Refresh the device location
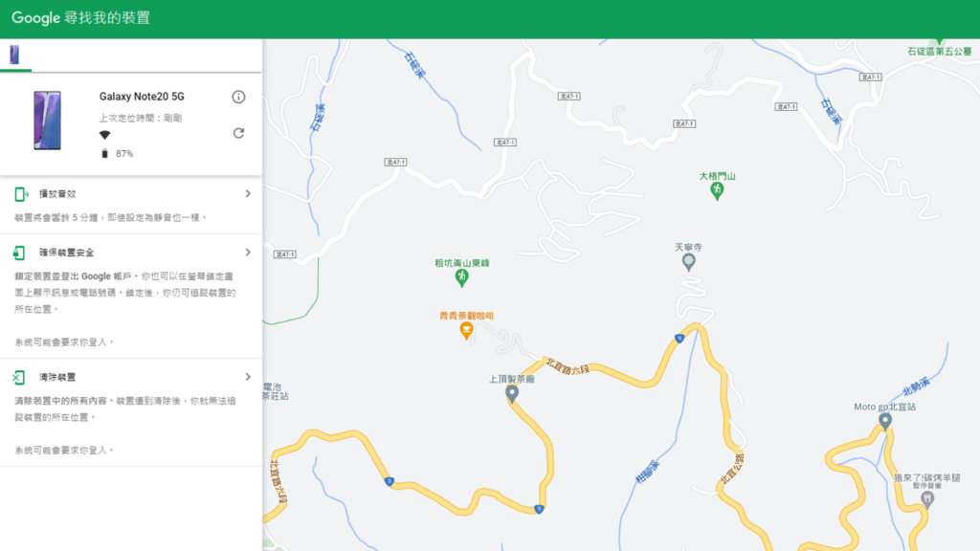 pyautogui.click(x=238, y=133)
